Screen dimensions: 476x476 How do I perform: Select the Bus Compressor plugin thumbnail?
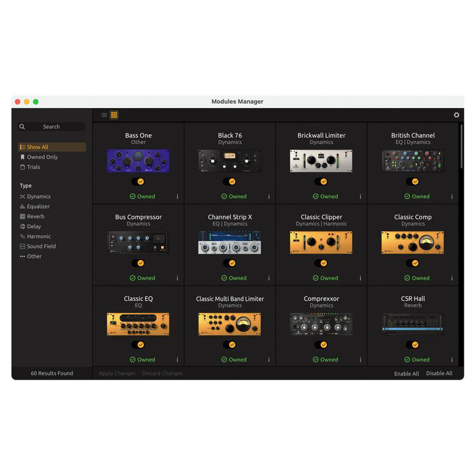[138, 243]
